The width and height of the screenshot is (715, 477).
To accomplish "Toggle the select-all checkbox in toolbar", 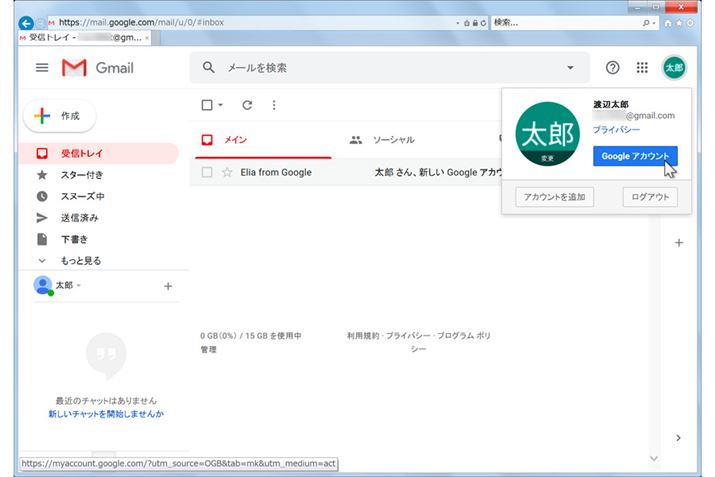I will pyautogui.click(x=206, y=105).
